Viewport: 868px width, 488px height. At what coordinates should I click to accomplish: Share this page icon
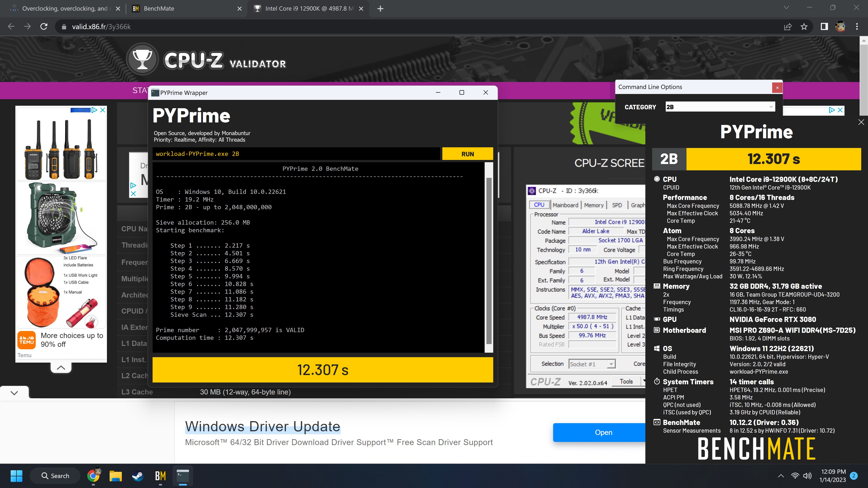[x=788, y=27]
